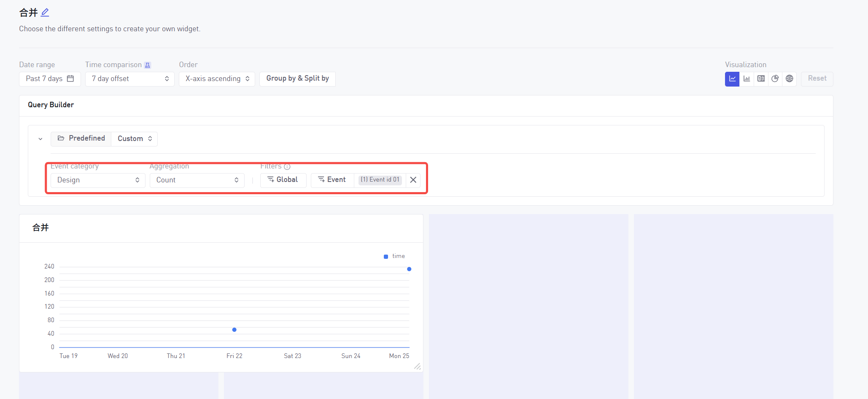868x399 pixels.
Task: Select the bar chart visualization
Action: (747, 79)
